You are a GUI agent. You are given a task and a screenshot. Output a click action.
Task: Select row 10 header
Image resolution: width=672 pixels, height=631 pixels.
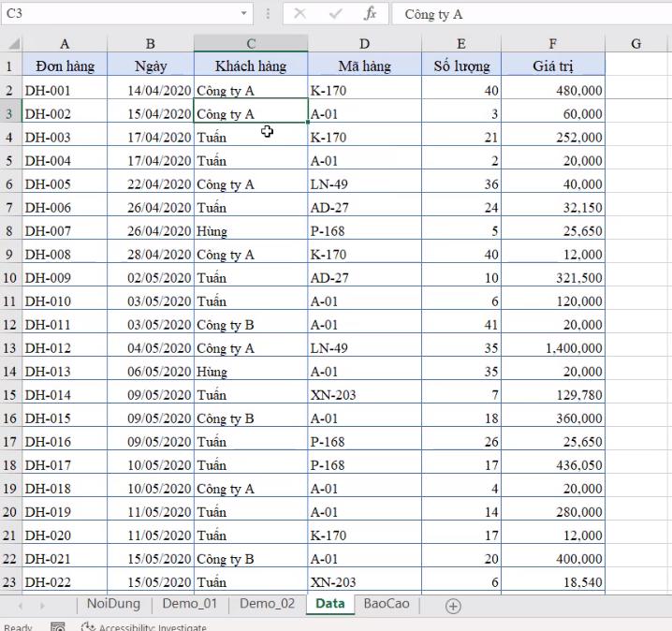coord(9,278)
